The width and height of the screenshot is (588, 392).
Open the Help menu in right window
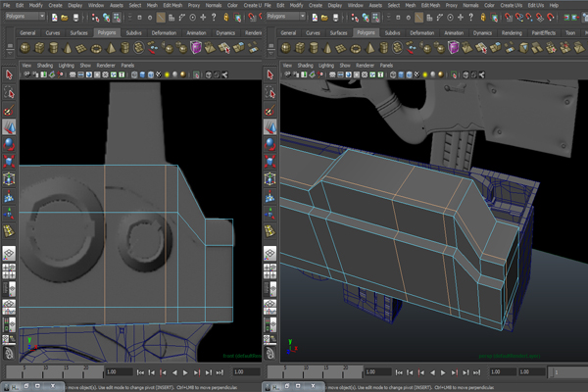[554, 5]
